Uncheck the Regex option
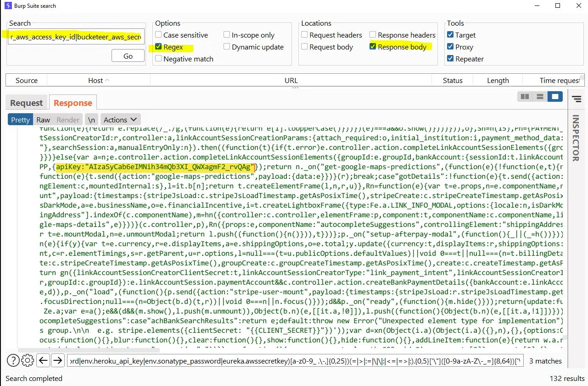The image size is (588, 386). 158,47
